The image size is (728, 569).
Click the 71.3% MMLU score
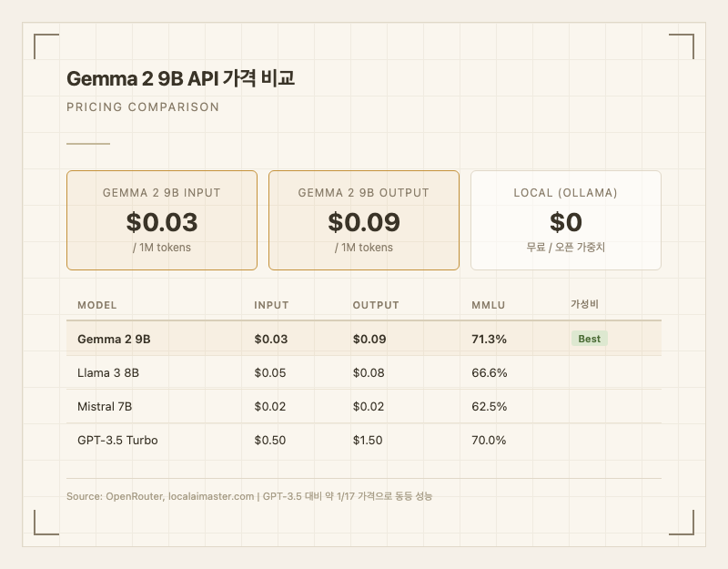click(x=489, y=339)
